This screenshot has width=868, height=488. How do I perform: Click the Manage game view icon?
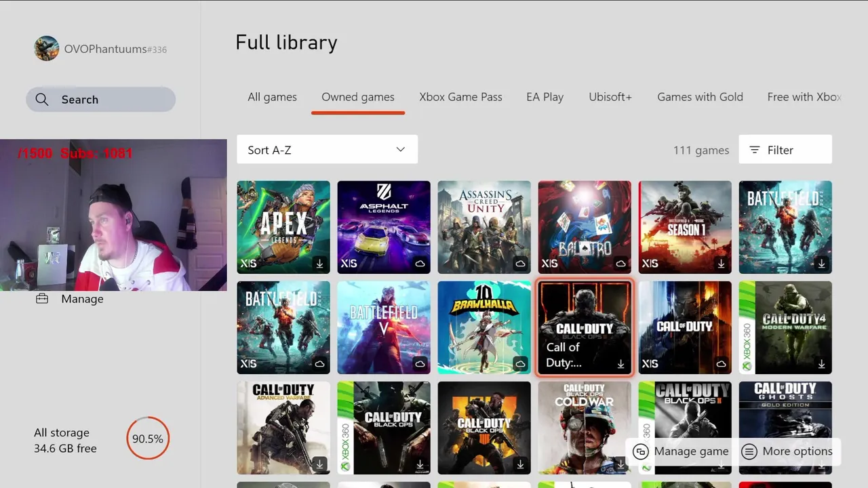click(x=641, y=451)
